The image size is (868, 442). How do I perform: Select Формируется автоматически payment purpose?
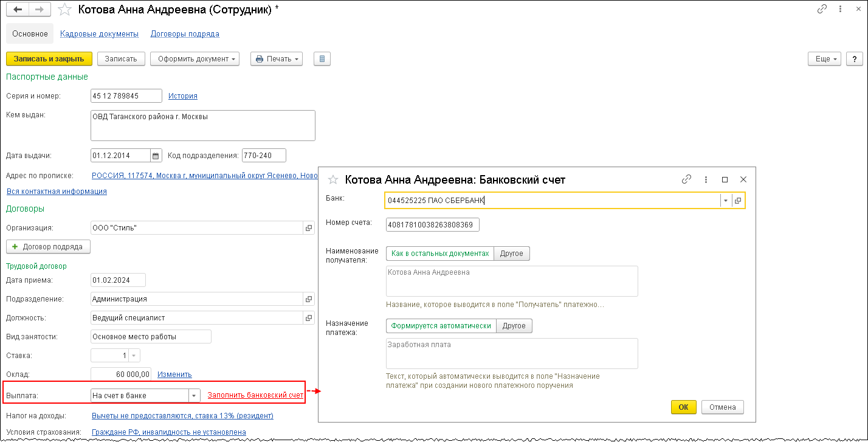click(x=441, y=326)
